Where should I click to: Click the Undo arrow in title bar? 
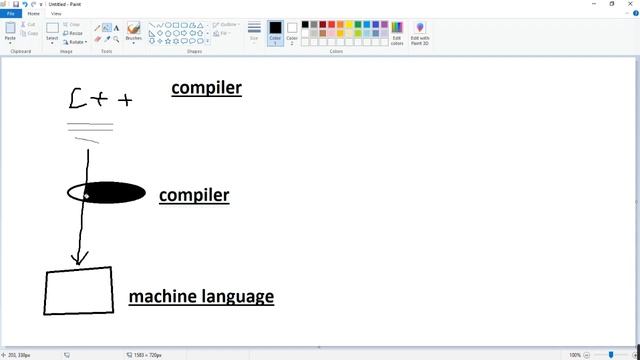point(25,4)
